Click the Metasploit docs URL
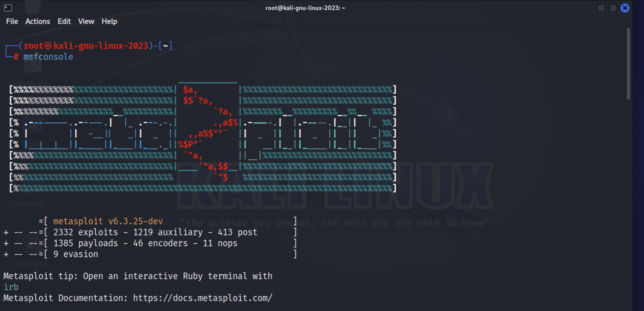The image size is (644, 311). point(203,298)
